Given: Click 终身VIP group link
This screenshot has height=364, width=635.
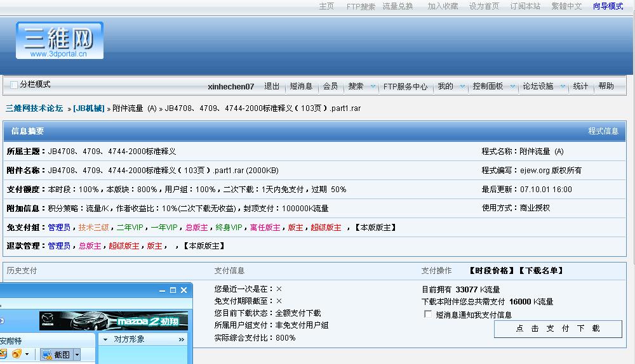Looking at the screenshot, I should tap(229, 227).
